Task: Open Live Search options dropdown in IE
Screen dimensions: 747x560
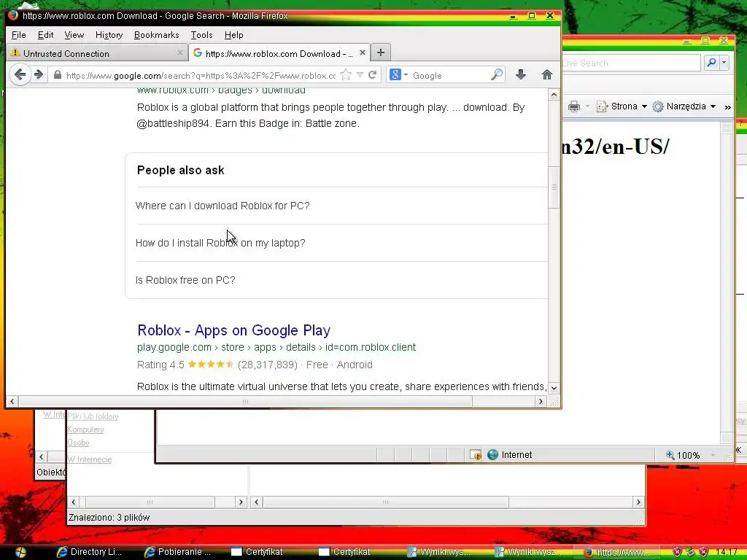Action: coord(724,63)
